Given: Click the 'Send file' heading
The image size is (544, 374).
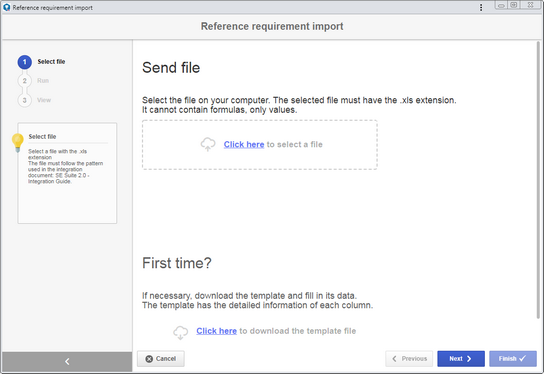Looking at the screenshot, I should [171, 68].
